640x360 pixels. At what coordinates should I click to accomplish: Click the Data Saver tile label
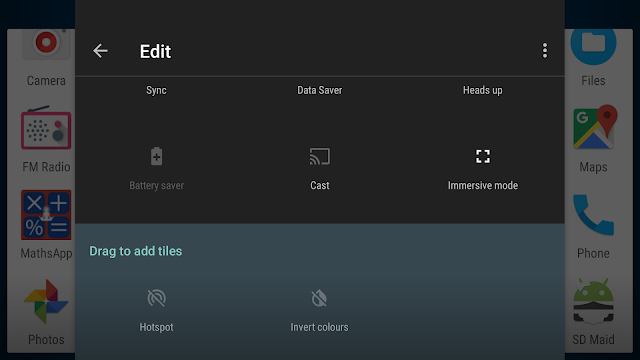(320, 90)
